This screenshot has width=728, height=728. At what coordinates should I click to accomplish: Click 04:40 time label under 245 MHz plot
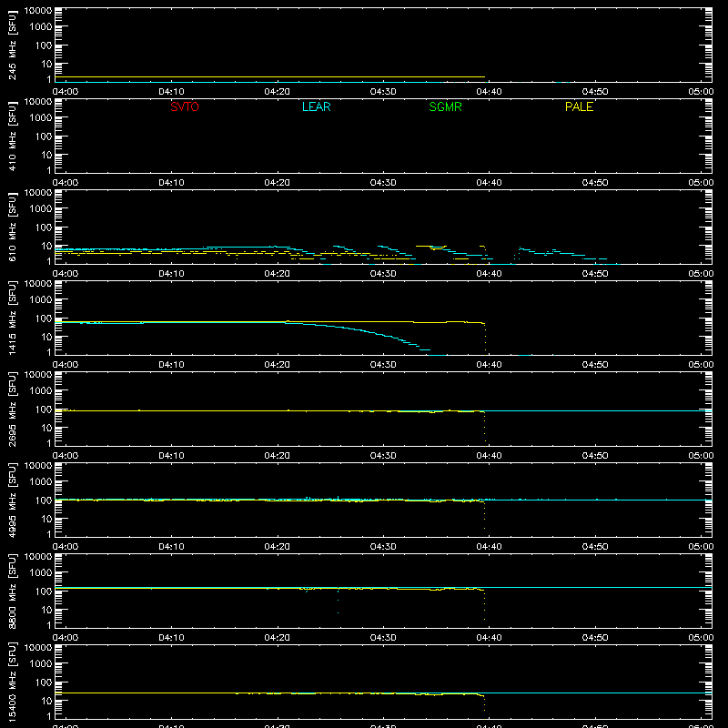coord(489,92)
